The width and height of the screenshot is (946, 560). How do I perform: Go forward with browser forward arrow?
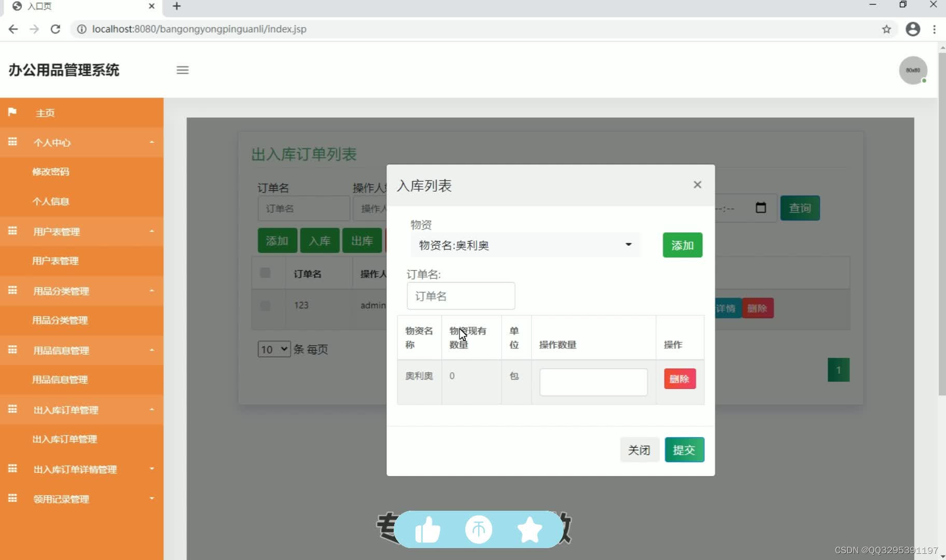coord(34,29)
